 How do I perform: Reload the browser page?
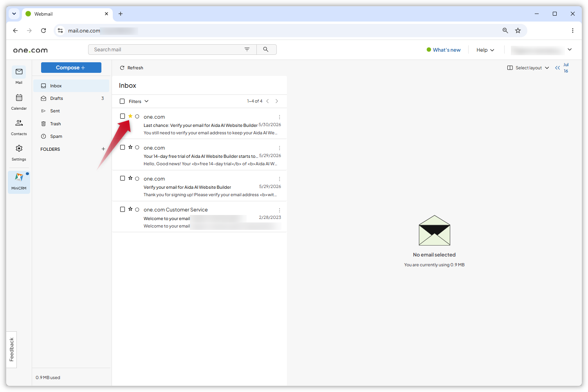pyautogui.click(x=43, y=31)
